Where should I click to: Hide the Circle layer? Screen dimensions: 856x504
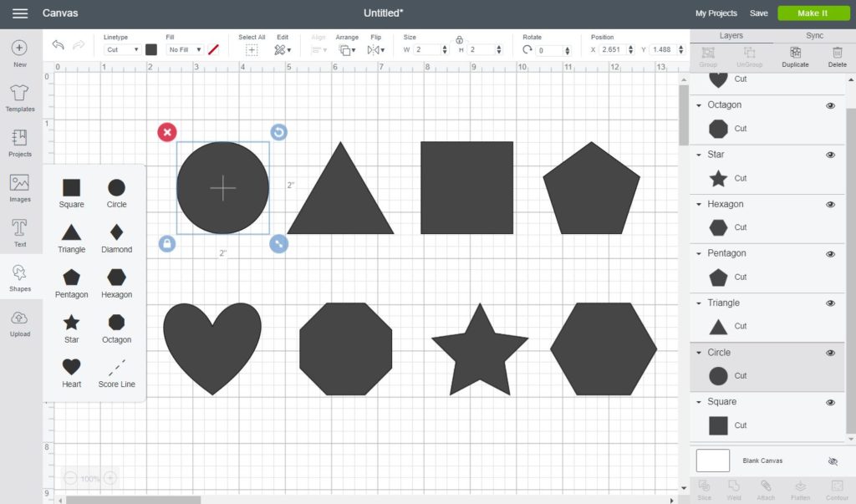pyautogui.click(x=830, y=353)
